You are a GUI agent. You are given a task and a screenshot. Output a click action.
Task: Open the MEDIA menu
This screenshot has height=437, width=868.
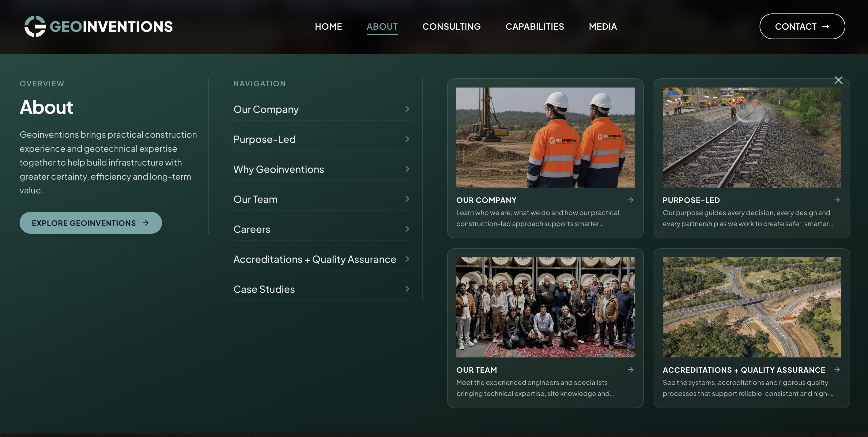point(602,26)
